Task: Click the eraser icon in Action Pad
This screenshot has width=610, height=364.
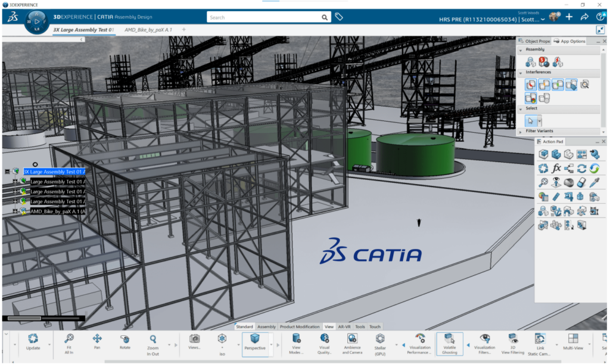Action: (x=581, y=182)
